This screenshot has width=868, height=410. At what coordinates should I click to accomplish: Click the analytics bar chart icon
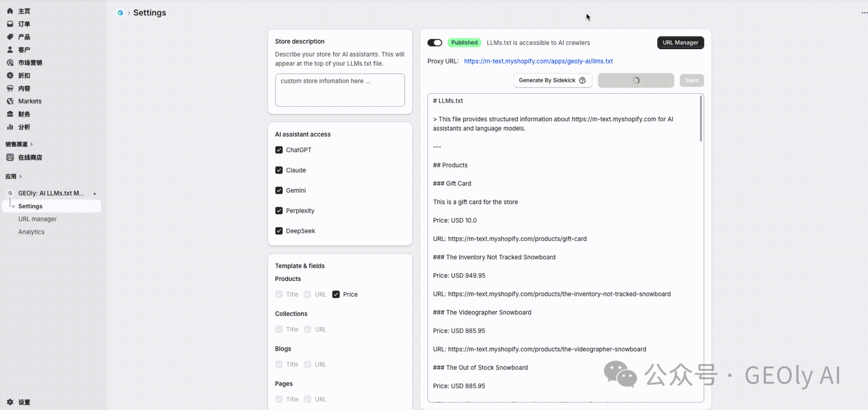tap(10, 127)
